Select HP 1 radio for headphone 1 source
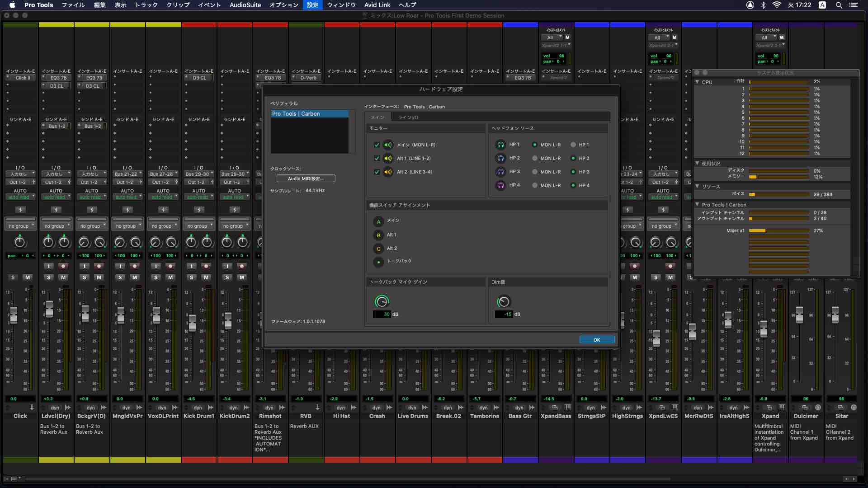Viewport: 868px width, 488px height. point(573,145)
